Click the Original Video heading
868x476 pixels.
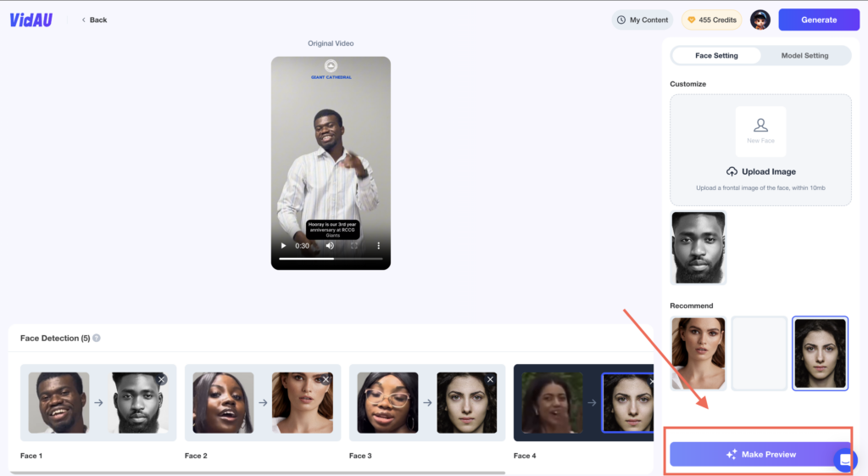(331, 43)
